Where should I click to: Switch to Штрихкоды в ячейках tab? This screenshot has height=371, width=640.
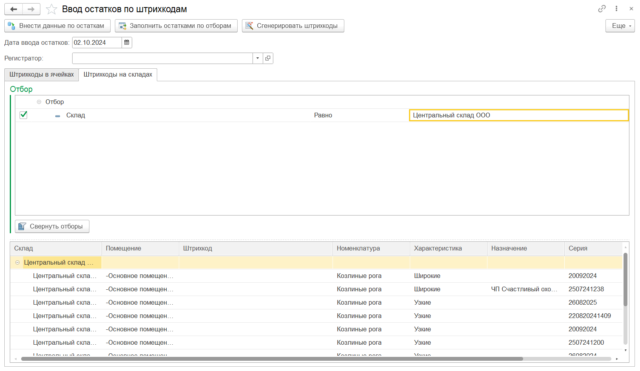42,75
